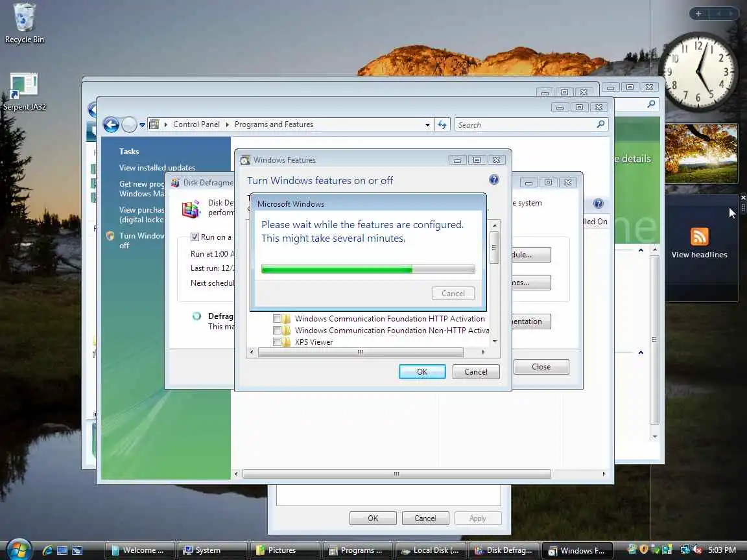This screenshot has width=747, height=560.
Task: Click the features list vertical scrollbar thumb
Action: click(495, 248)
